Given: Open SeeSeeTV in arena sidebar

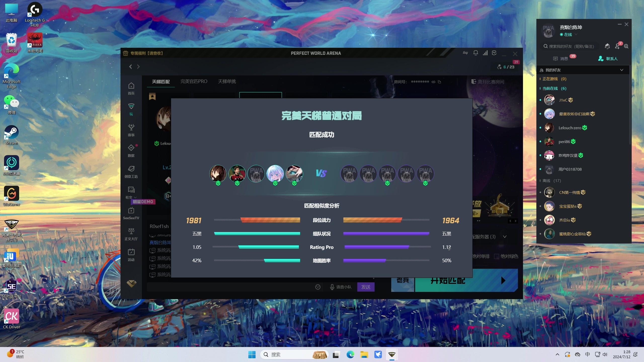Looking at the screenshot, I should (131, 213).
